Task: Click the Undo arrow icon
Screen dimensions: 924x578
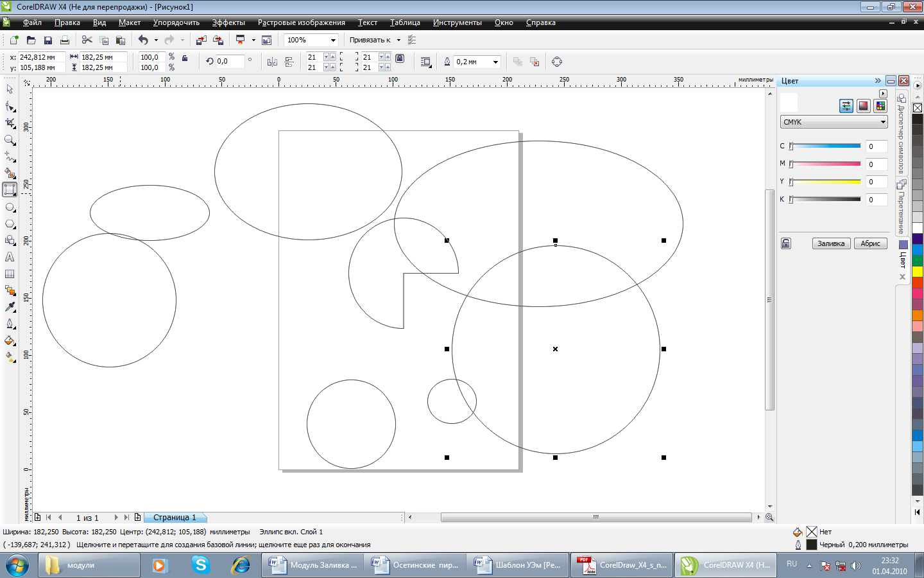Action: [143, 40]
